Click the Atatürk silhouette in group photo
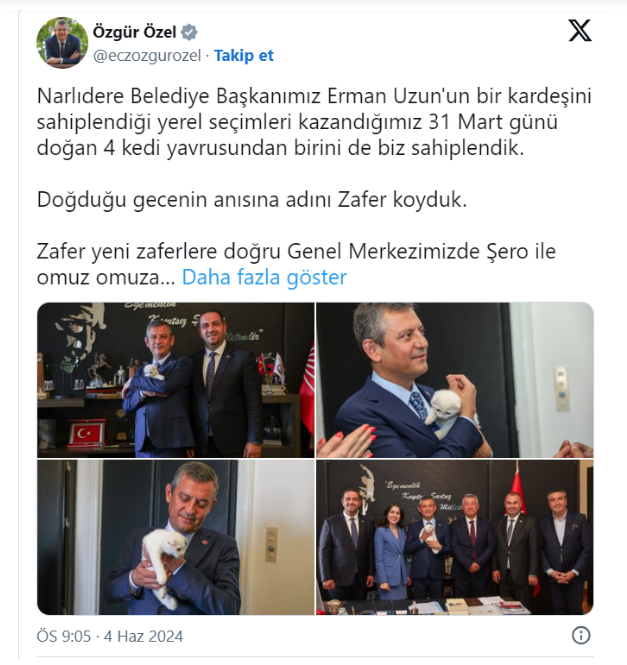This screenshot has width=627, height=665. coord(366,483)
